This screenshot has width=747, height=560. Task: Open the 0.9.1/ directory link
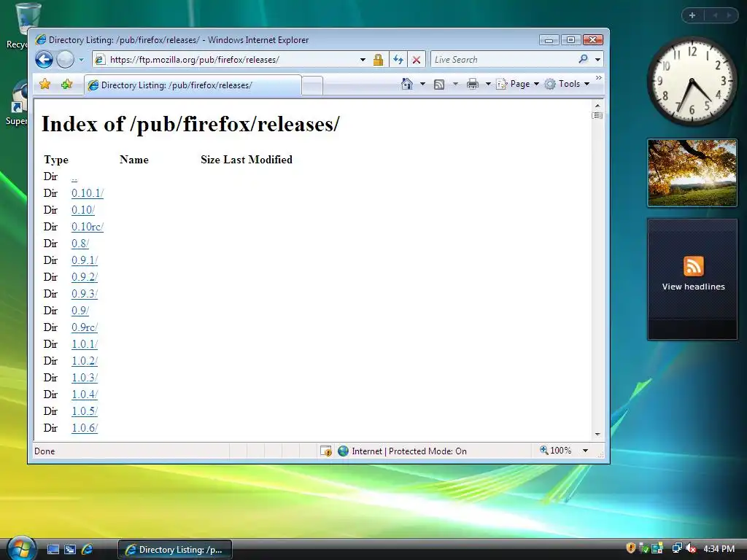click(85, 260)
